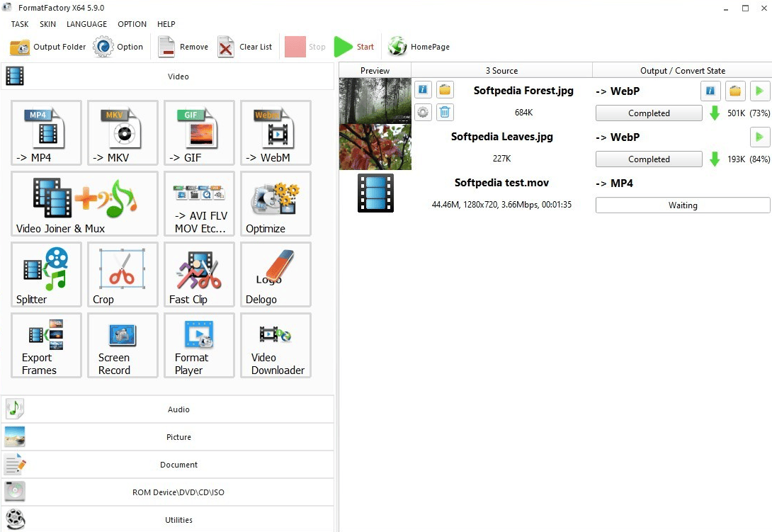Click the Output / Convert State column header
The height and width of the screenshot is (532, 772).
click(682, 70)
